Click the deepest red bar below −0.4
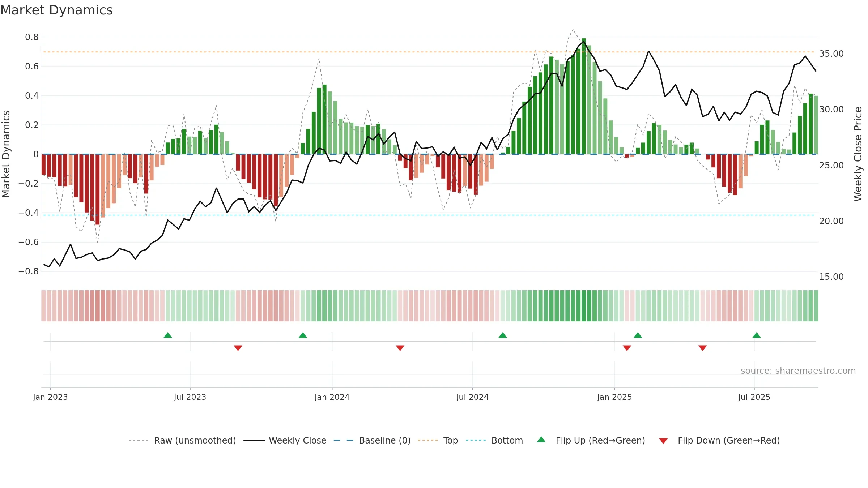868x488 pixels. coord(98,189)
